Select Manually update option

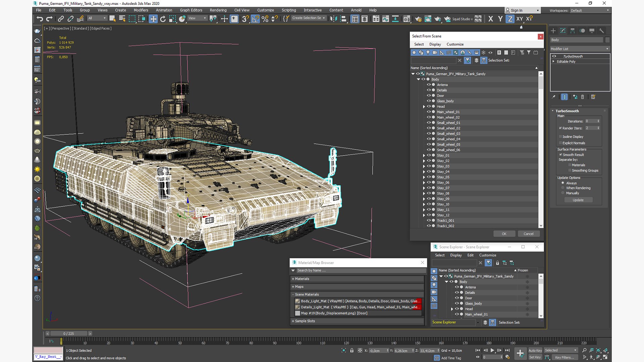[x=563, y=193]
